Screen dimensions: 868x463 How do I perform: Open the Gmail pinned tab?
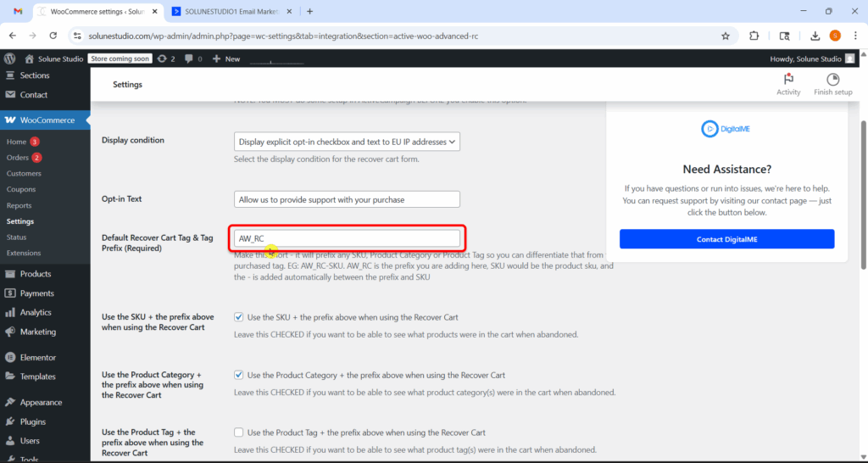[x=18, y=11]
